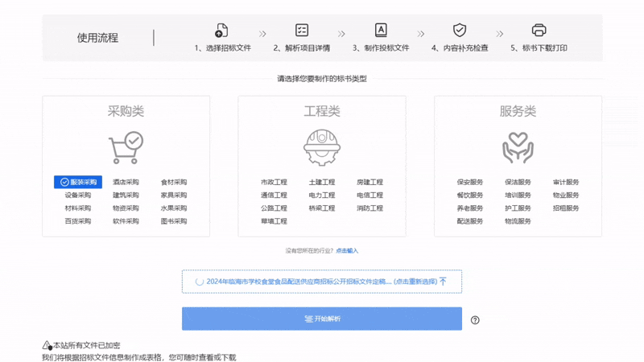Viewport: 644px width, 362px height.
Task: Select the 酒店采购 option
Action: coord(126,183)
